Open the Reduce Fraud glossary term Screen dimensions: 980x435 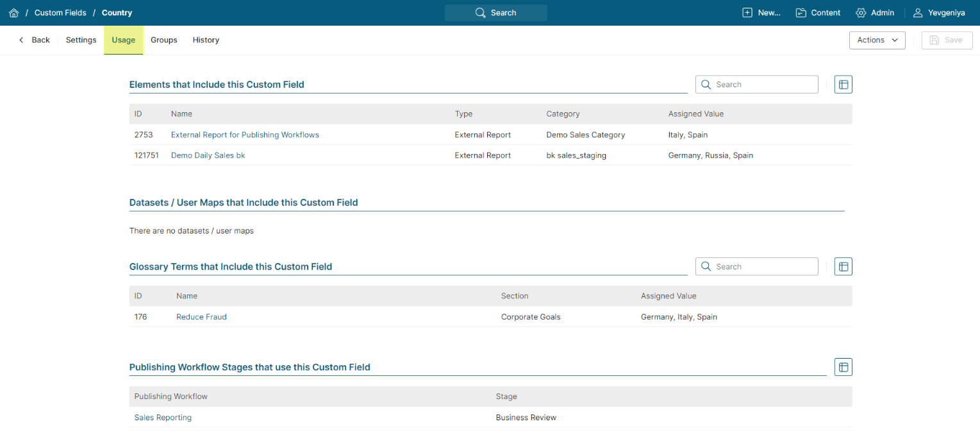click(201, 317)
